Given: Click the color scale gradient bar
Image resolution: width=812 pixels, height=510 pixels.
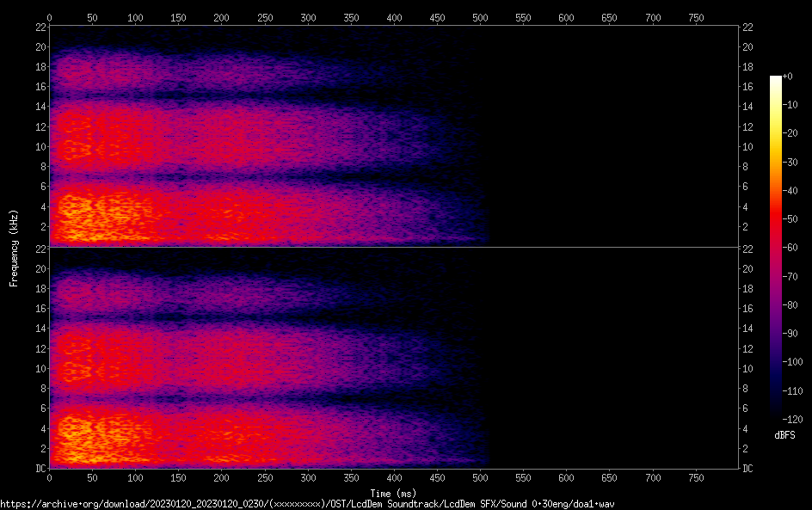Looking at the screenshot, I should point(776,247).
